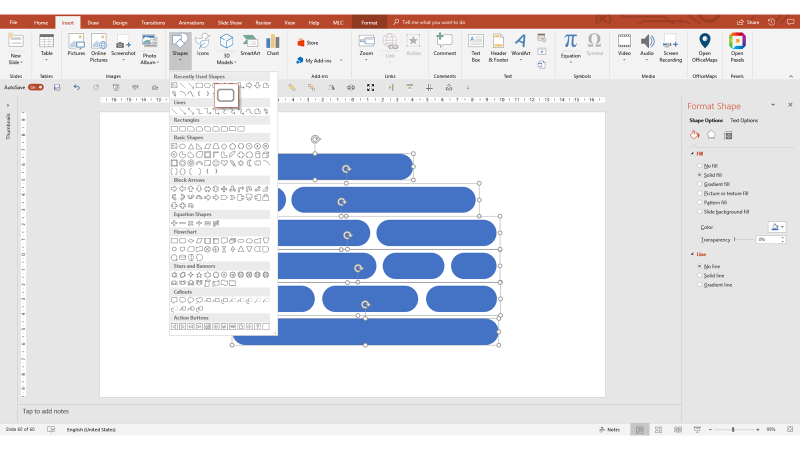Switch to Slide Sorter view in status bar
800x450 pixels.
coord(658,430)
